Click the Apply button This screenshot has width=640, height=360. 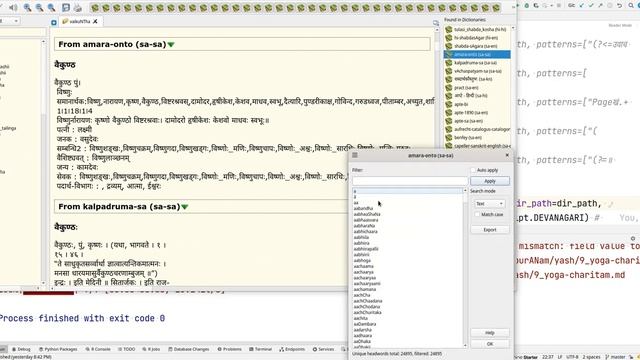point(490,181)
